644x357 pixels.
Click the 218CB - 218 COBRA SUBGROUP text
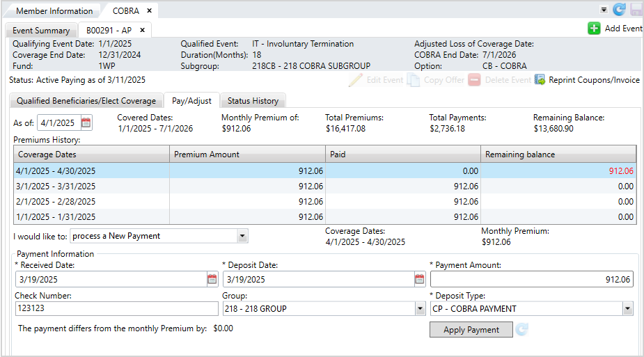click(311, 66)
